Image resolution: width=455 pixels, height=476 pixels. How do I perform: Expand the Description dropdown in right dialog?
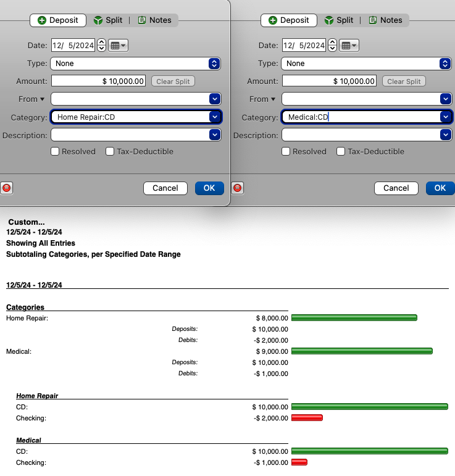tap(446, 135)
